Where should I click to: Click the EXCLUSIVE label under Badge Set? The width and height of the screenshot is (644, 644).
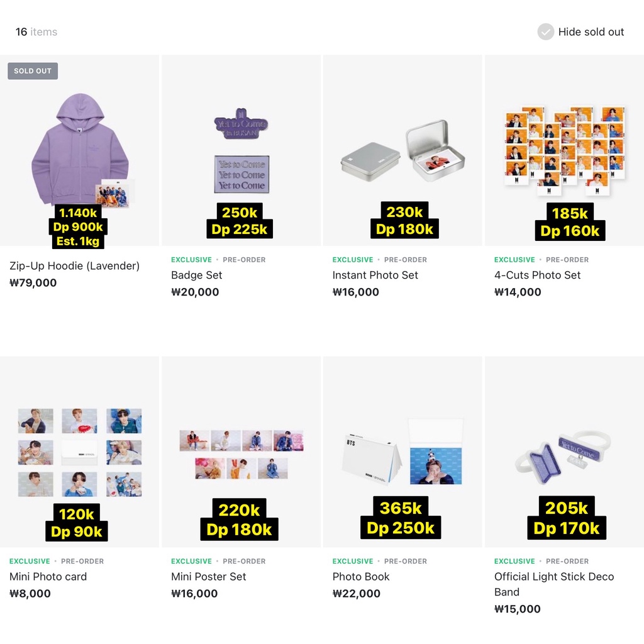(191, 259)
